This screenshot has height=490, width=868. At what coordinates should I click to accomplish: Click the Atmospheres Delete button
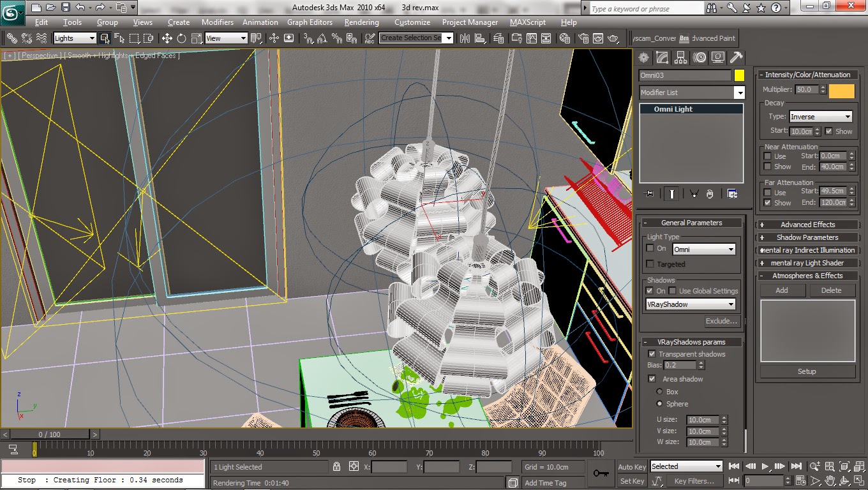[x=831, y=290]
